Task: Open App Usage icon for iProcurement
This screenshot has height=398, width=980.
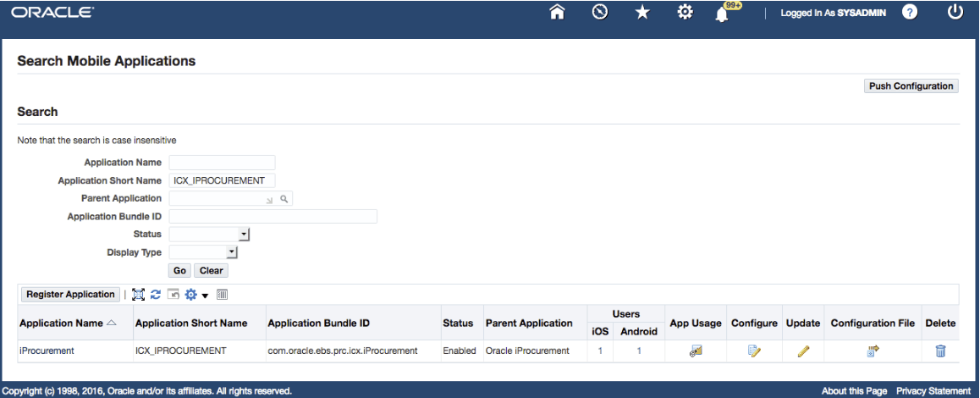Action: pyautogui.click(x=696, y=351)
